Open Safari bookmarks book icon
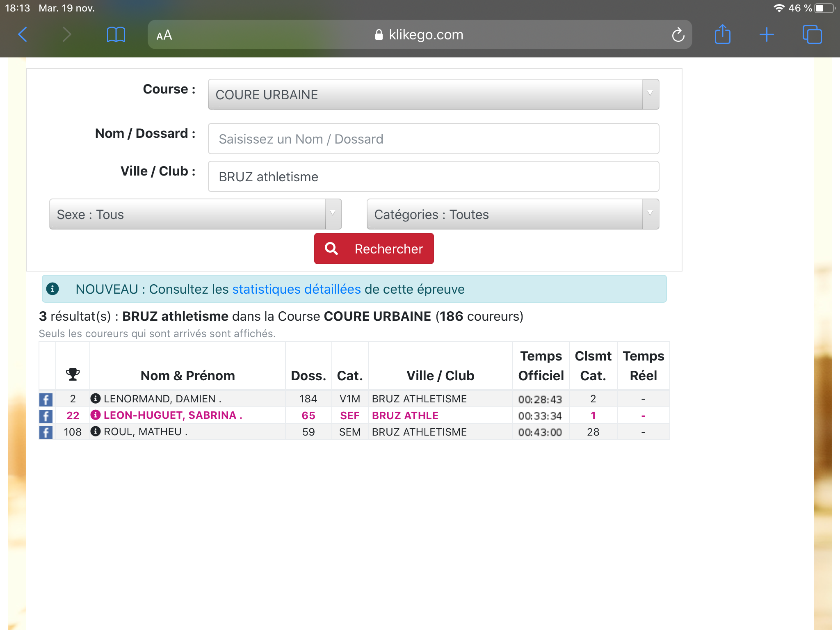 116,34
